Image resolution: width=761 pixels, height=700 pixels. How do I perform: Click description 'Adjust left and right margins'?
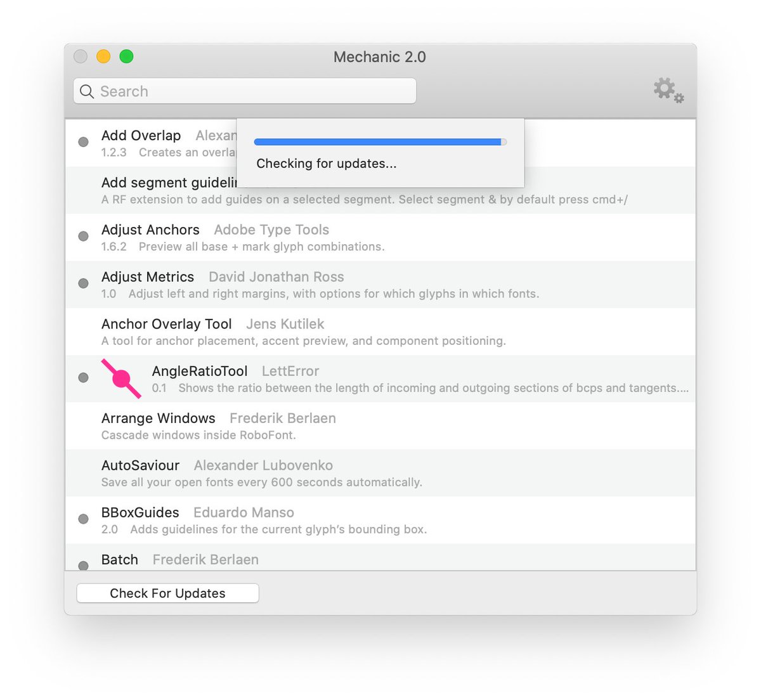[334, 294]
